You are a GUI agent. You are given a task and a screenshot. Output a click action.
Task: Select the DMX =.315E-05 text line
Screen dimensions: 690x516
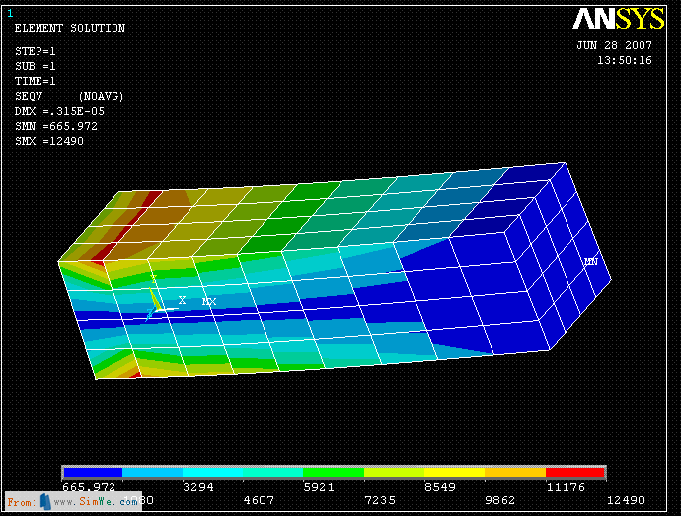point(59,111)
